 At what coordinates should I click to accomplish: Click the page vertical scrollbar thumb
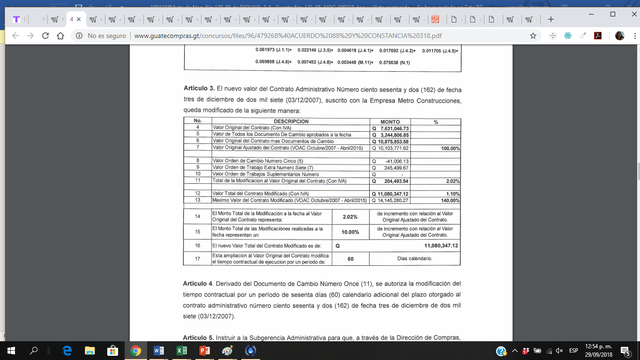pyautogui.click(x=638, y=171)
